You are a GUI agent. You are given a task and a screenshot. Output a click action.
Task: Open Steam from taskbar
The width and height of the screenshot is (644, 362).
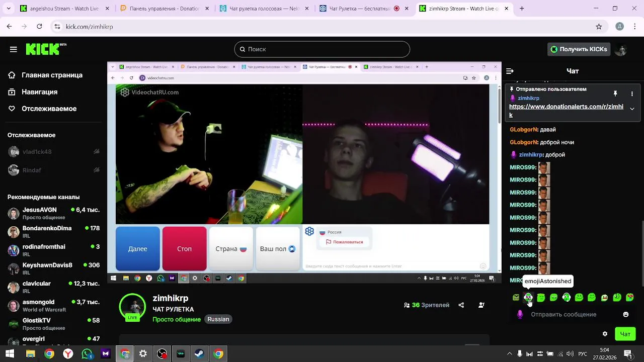tap(199, 354)
